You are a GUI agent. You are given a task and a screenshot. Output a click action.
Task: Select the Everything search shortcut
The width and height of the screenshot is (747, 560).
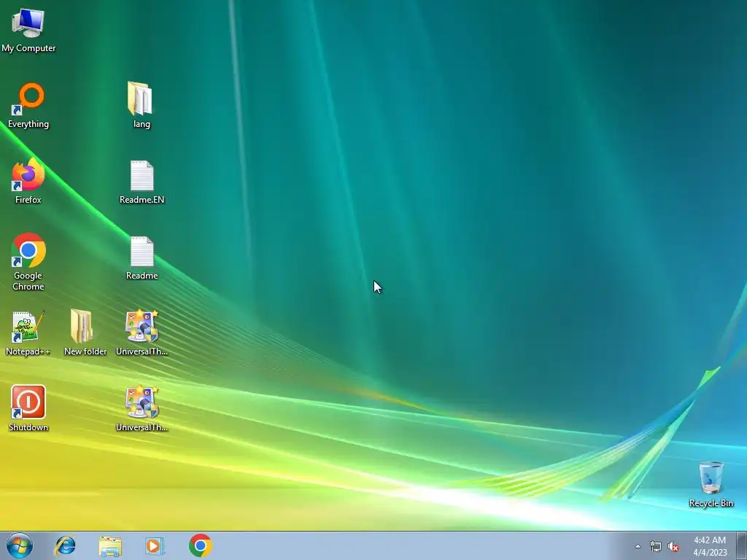(x=28, y=106)
